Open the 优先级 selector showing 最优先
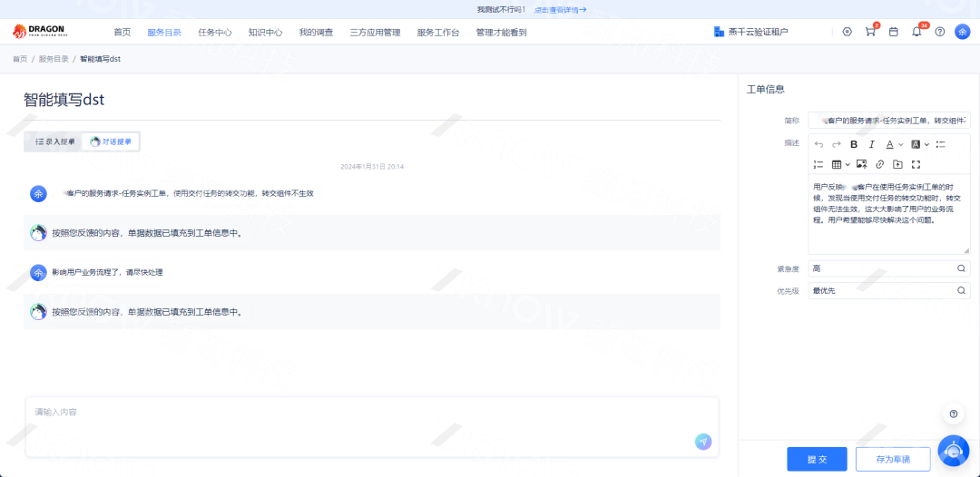The image size is (980, 477). (x=888, y=290)
